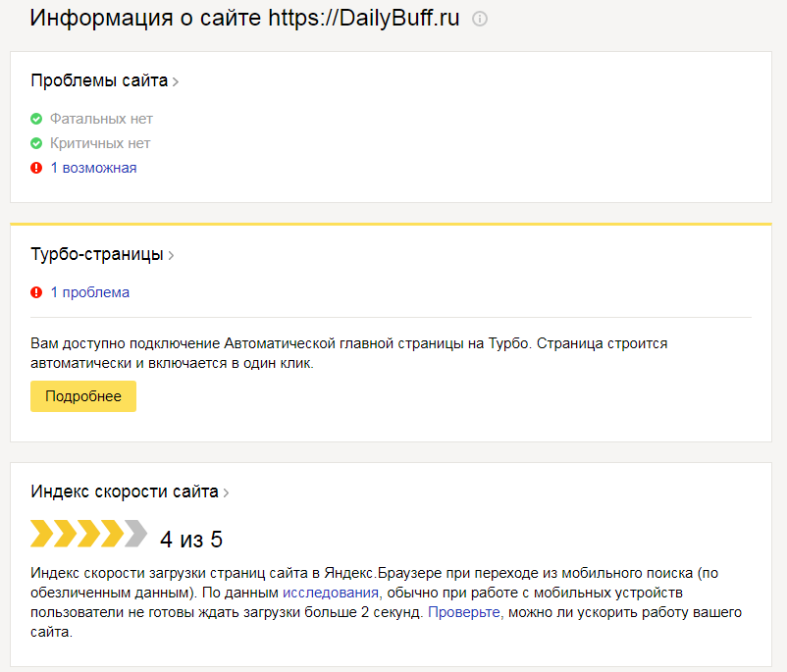This screenshot has height=672, width=787.
Task: Click the red alert icon beside "1 проблема"
Action: click(36, 292)
